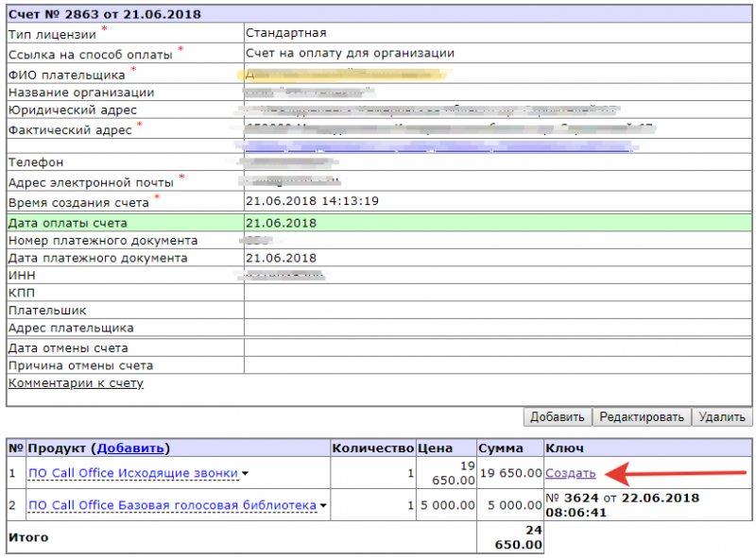Click the ФИО плательщика label
Viewport: 756px width, 558px height.
[x=66, y=76]
